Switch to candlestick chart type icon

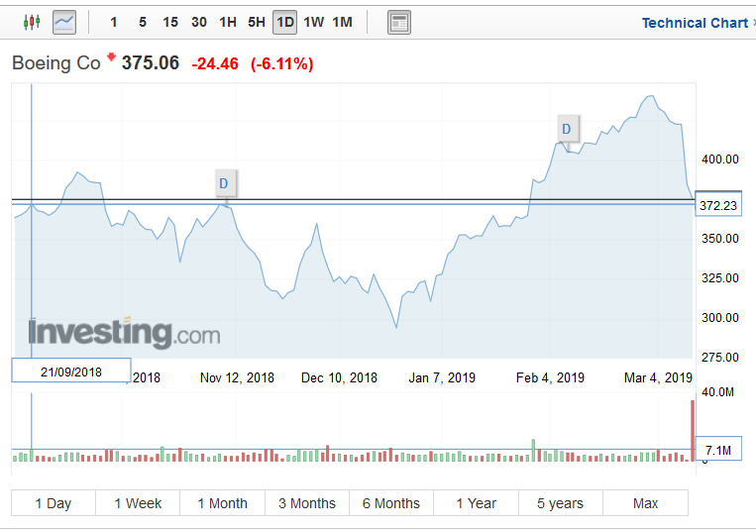(x=32, y=22)
